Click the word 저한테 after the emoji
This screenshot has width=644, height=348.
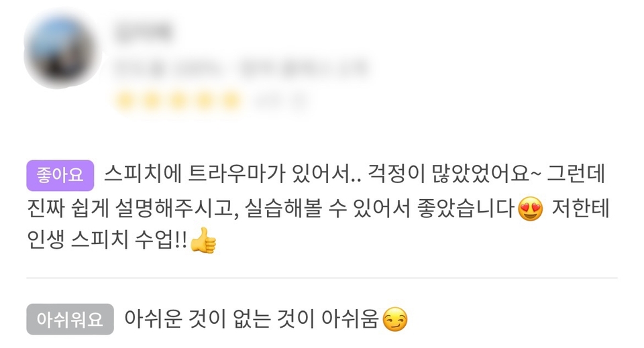[x=580, y=209]
